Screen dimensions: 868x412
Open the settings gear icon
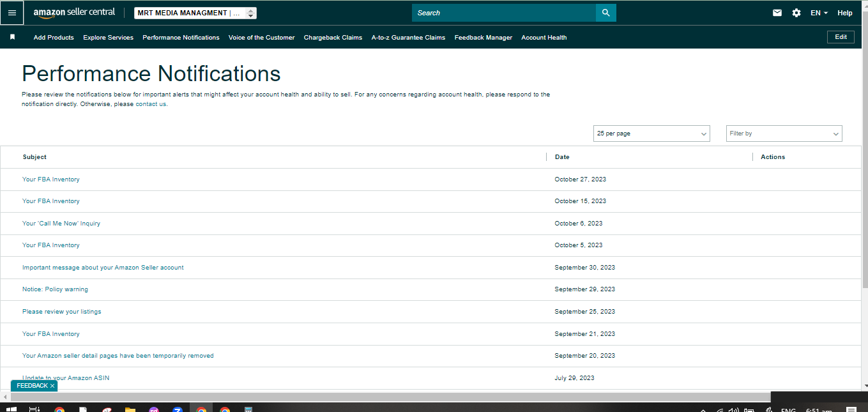point(796,13)
